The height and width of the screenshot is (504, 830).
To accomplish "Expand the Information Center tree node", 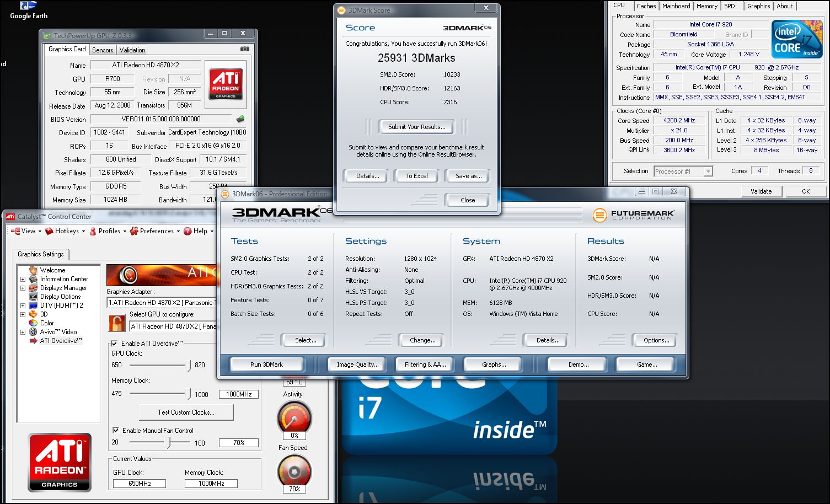I will pos(23,279).
